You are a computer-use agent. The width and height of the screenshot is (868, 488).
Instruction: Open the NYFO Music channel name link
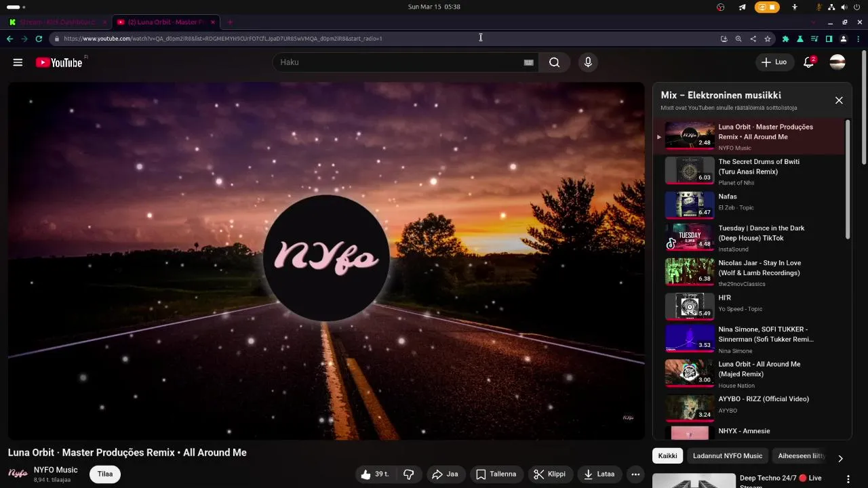56,470
